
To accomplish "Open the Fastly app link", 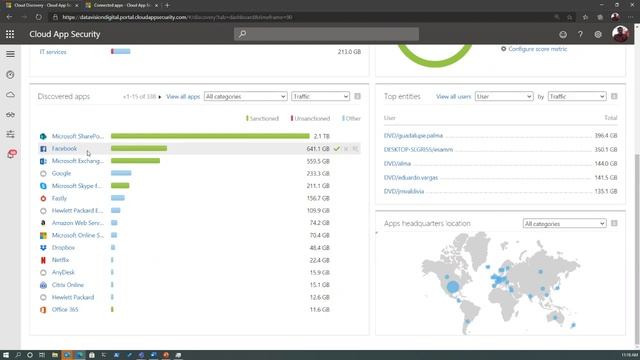I will [59, 198].
